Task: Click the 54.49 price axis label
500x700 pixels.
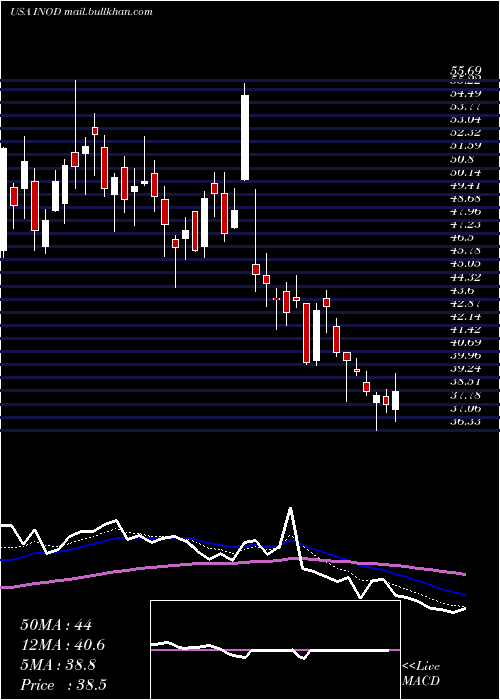Action: click(465, 93)
